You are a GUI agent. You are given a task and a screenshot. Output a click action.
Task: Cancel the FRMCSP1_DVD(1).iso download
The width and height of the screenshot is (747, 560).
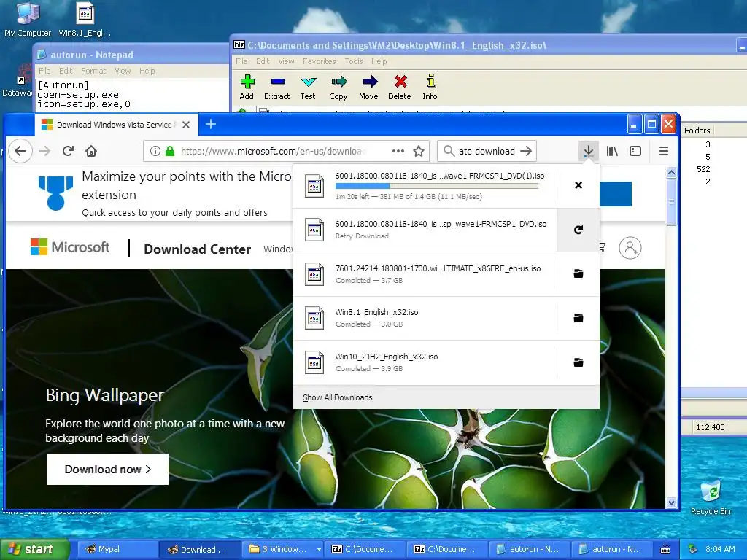pyautogui.click(x=578, y=185)
